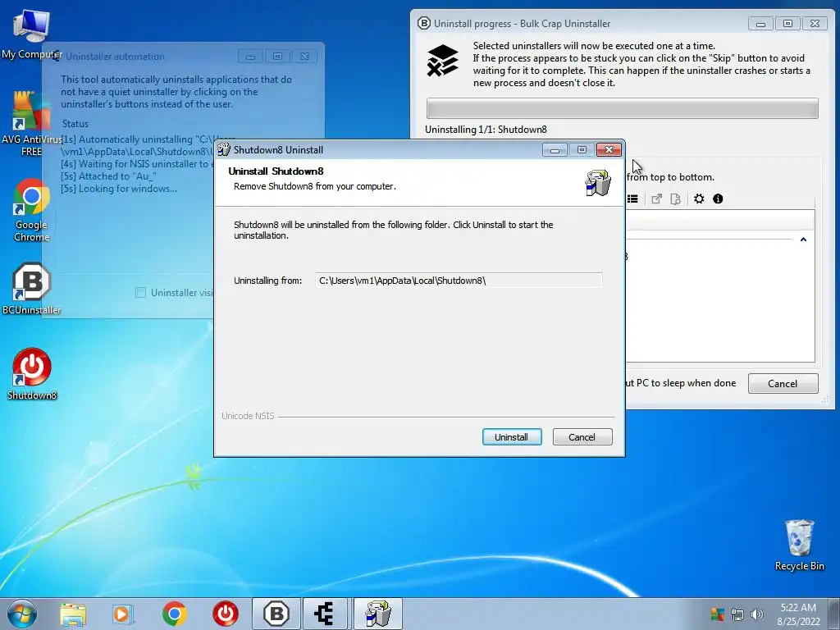This screenshot has width=840, height=630.
Task: Cancel the Shutdown8 Uninstall dialog
Action: (582, 437)
